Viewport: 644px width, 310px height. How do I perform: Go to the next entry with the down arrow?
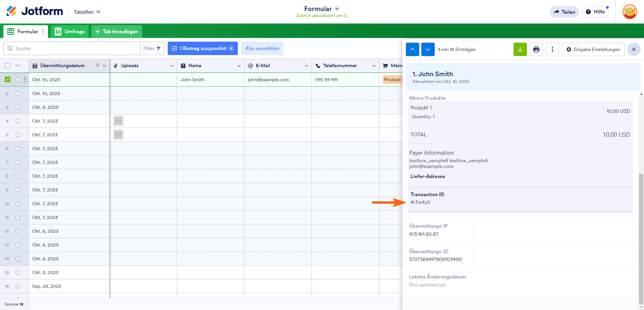pos(428,49)
